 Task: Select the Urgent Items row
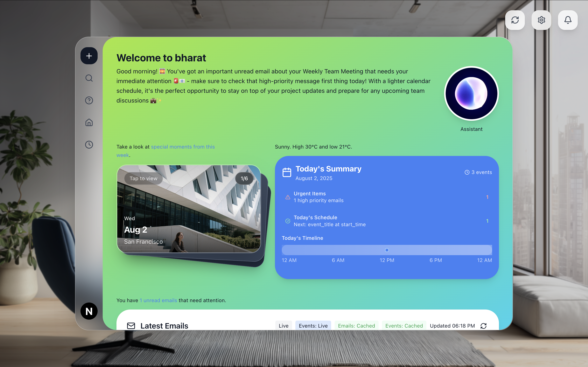(x=386, y=197)
